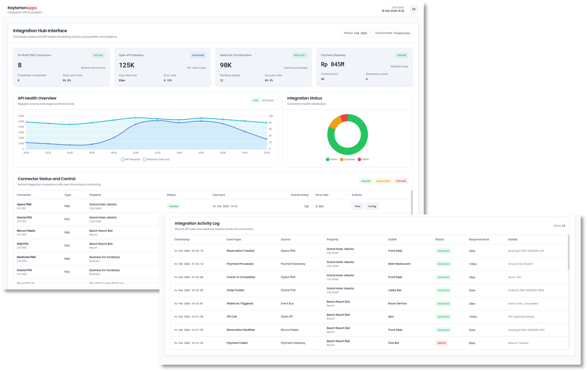Select the Offline legend dot below donut chart
588x372 pixels.
(359, 159)
